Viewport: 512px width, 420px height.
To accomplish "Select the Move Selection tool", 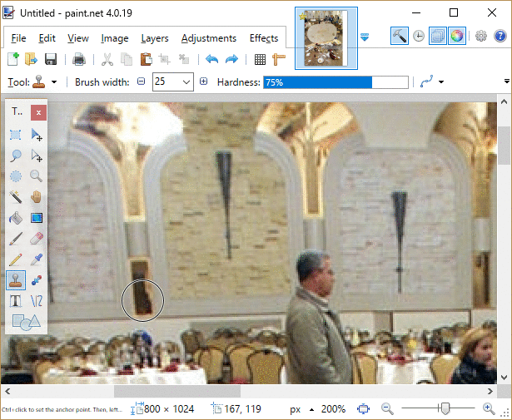I will (37, 156).
